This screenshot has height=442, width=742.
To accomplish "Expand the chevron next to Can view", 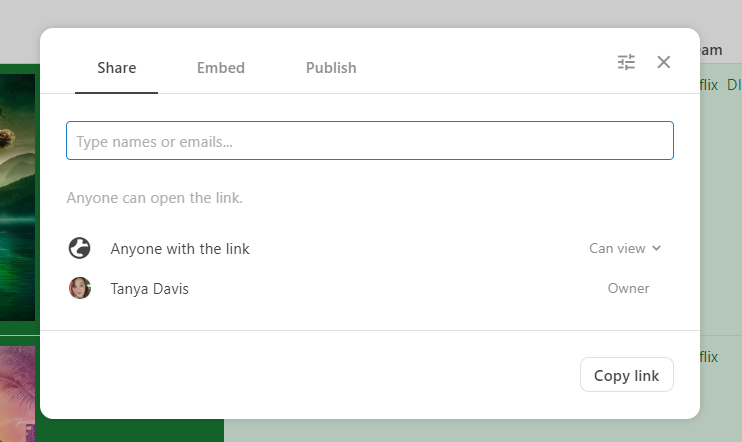I will pos(657,248).
